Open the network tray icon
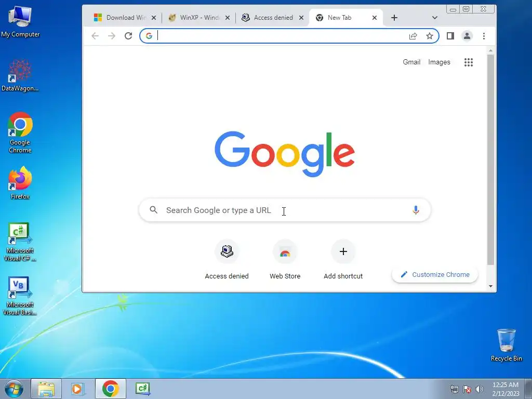 [454, 389]
